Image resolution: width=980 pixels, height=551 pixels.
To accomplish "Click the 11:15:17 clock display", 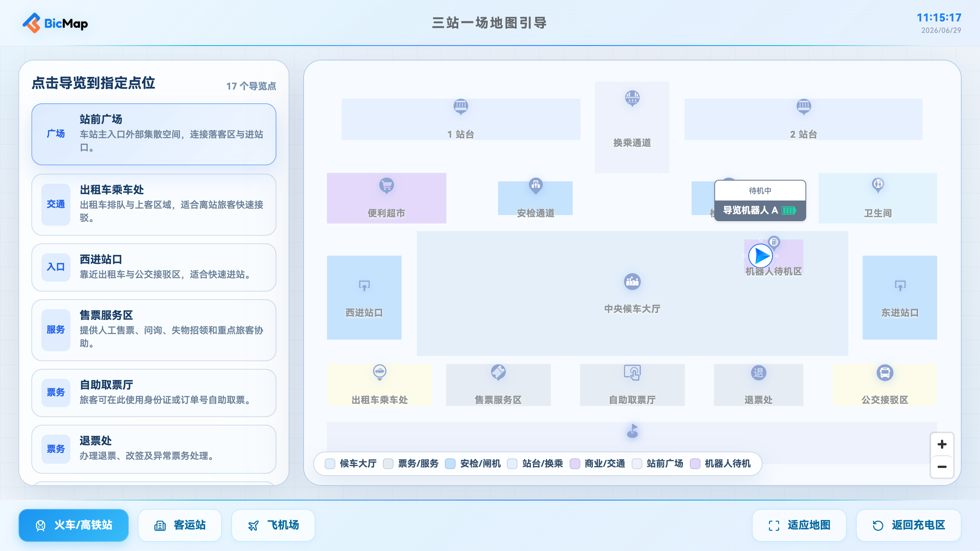I will pyautogui.click(x=939, y=18).
